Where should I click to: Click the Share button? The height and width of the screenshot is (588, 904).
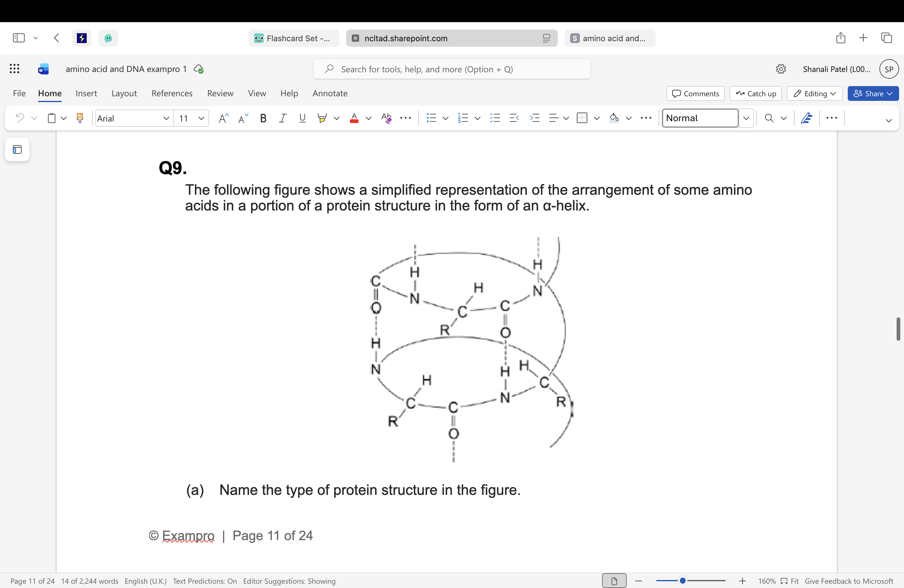[x=873, y=93]
